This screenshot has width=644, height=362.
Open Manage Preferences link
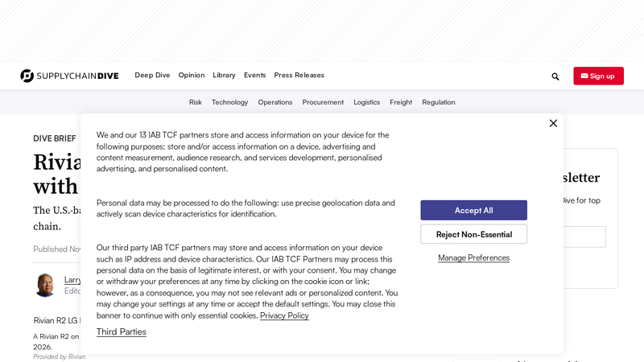point(473,257)
